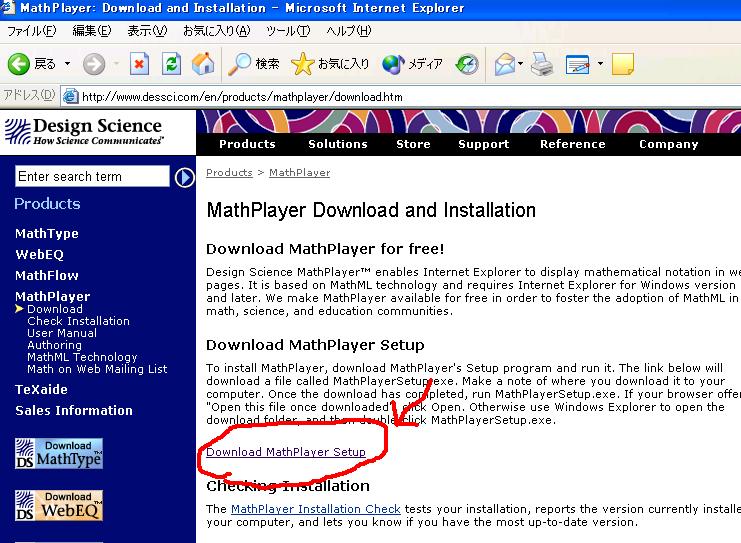Click the Products sidebar heading
This screenshot has height=543, width=741.
[x=47, y=204]
